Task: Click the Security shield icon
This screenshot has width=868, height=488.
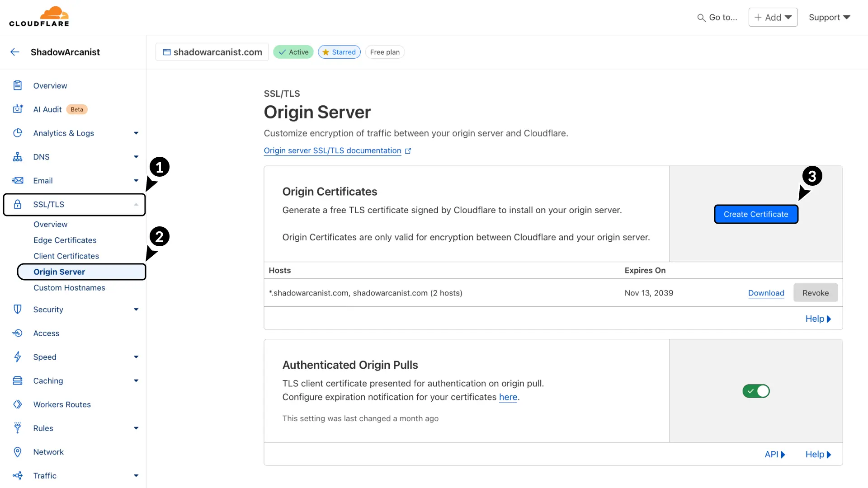Action: (18, 310)
